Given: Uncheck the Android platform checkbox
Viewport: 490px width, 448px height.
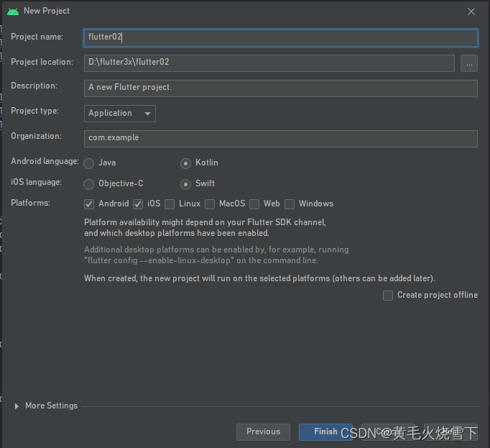Looking at the screenshot, I should (x=89, y=204).
